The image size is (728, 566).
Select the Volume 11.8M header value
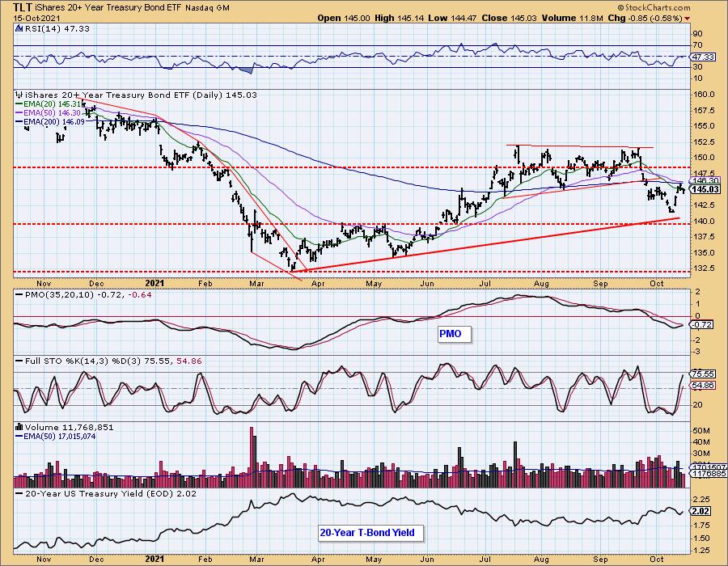click(572, 18)
